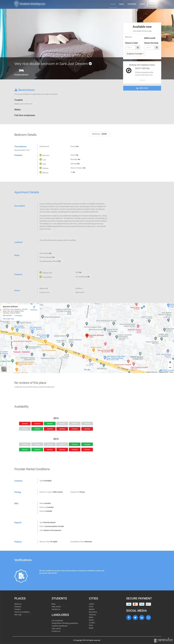Open Terms & conditions footer link
Viewport: 174px width, 644px height.
(x=22, y=612)
